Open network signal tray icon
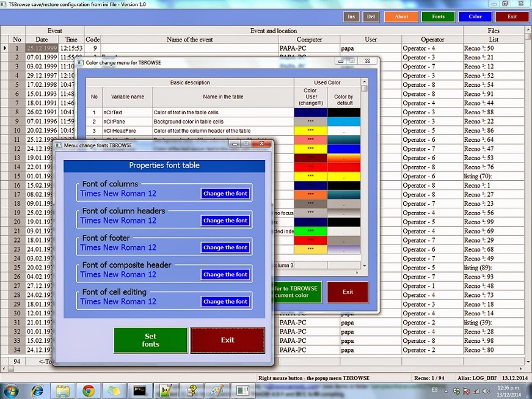Viewport: 532px width, 399px height. pos(476,391)
